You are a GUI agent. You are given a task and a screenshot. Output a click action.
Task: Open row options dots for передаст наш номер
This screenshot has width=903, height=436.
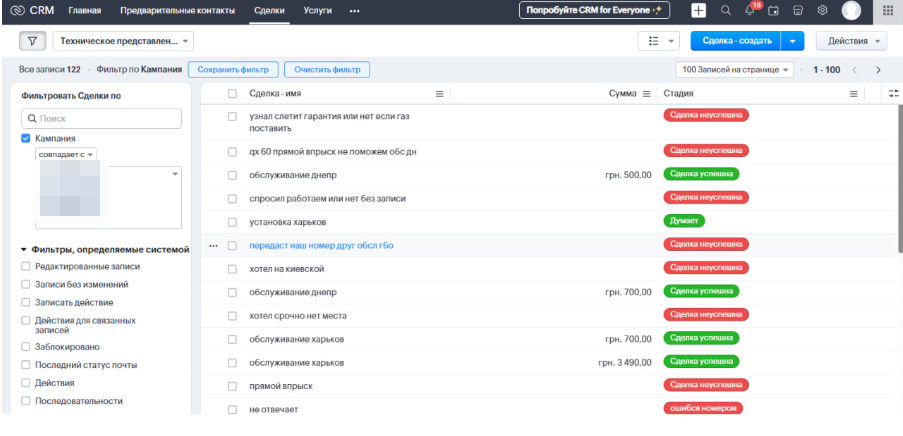[x=214, y=245]
